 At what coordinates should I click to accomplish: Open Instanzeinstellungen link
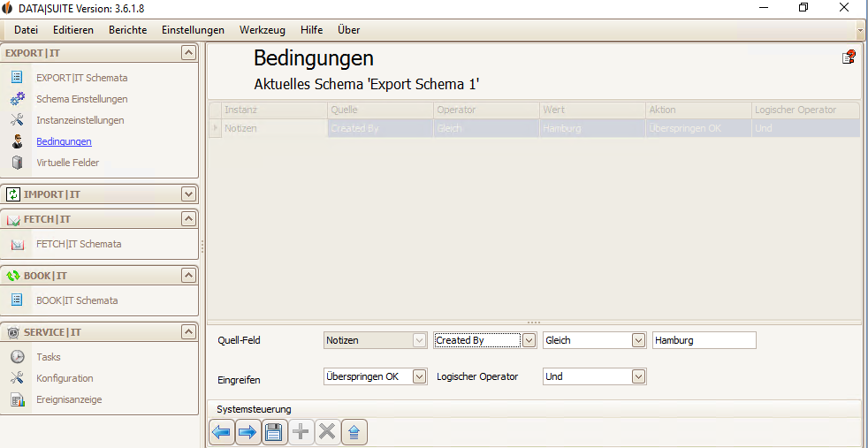[80, 120]
